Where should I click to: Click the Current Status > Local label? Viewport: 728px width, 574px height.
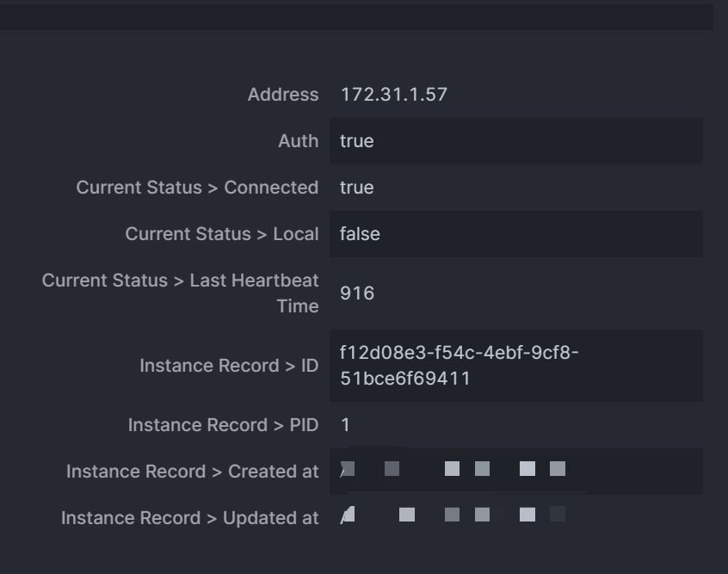pyautogui.click(x=221, y=234)
